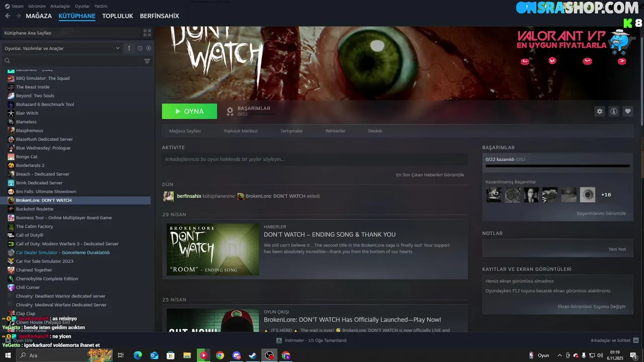
Task: Open Microsoft Edge from the taskbar
Action: click(x=137, y=355)
